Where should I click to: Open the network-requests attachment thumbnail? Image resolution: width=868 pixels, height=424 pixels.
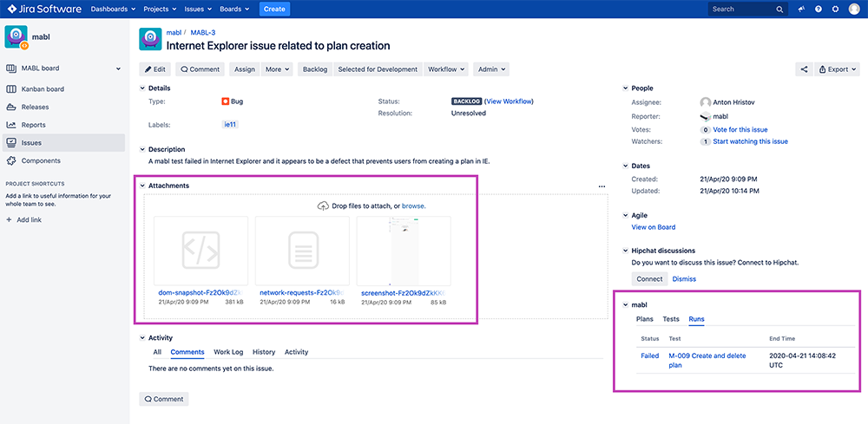[302, 251]
